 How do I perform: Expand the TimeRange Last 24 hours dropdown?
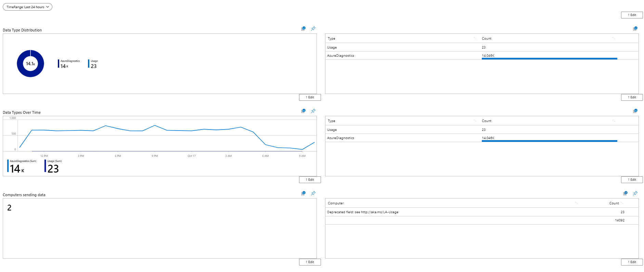[x=27, y=7]
